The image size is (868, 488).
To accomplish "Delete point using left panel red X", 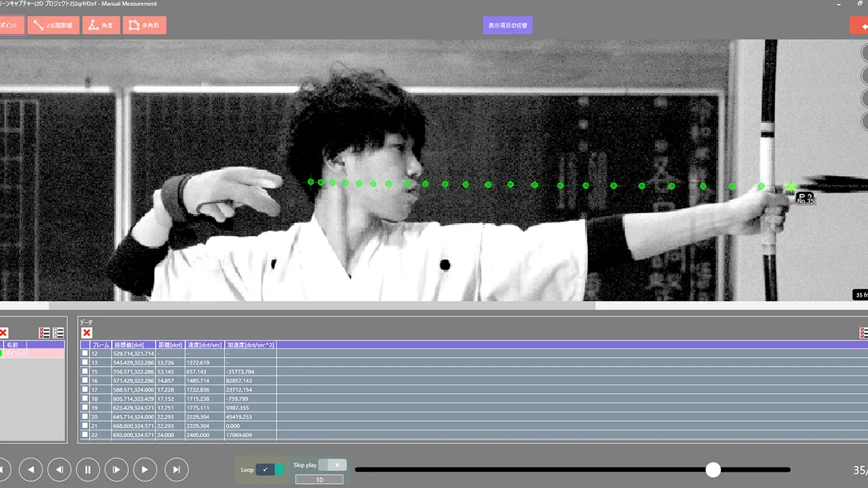I will tap(3, 333).
